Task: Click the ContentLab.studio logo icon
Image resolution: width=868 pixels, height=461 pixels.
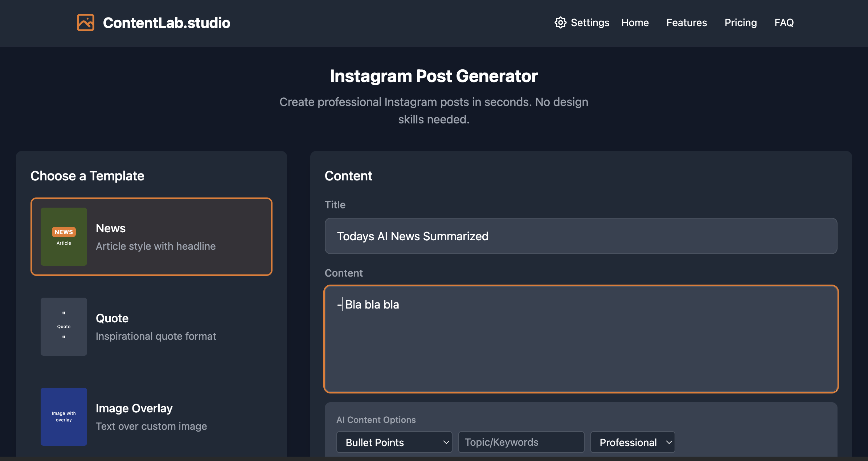Action: pos(85,23)
